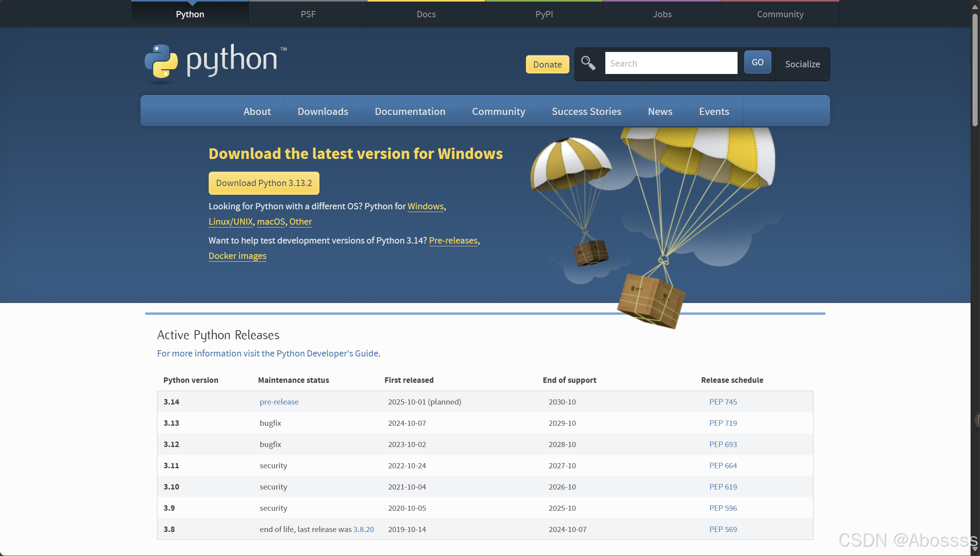The image size is (980, 556).
Task: Open the Community top tab
Action: [x=780, y=14]
